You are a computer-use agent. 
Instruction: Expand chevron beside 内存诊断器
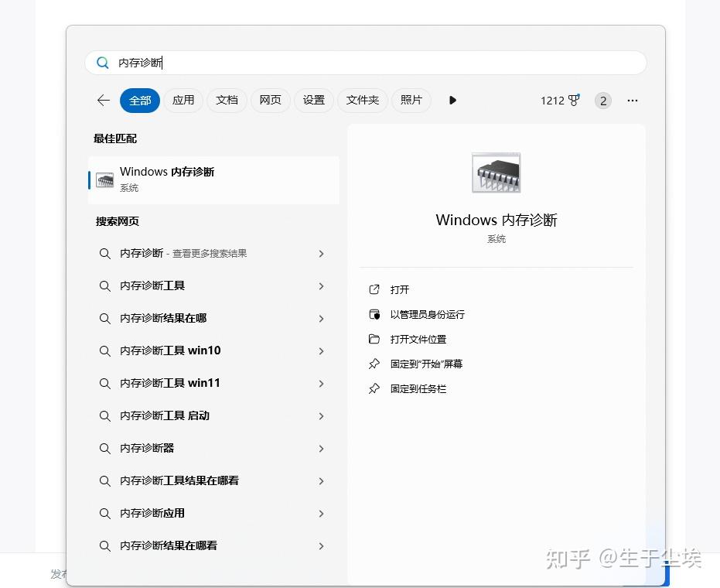point(321,449)
